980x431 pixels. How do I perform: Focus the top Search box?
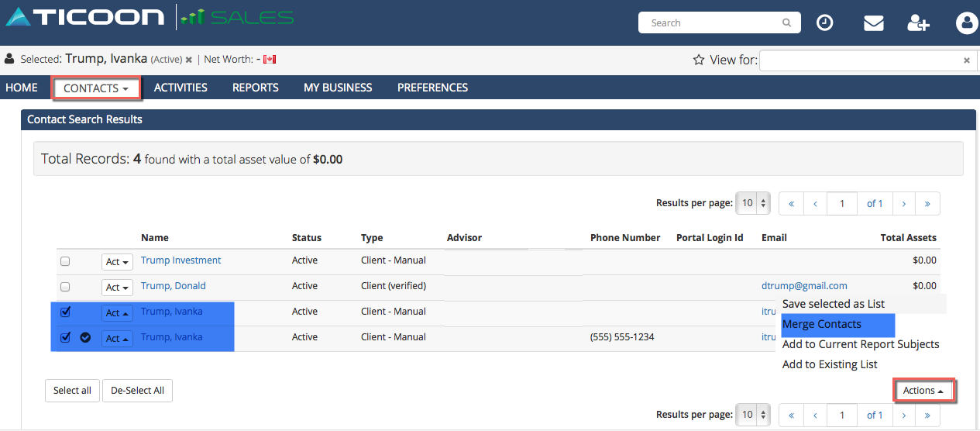pos(719,23)
